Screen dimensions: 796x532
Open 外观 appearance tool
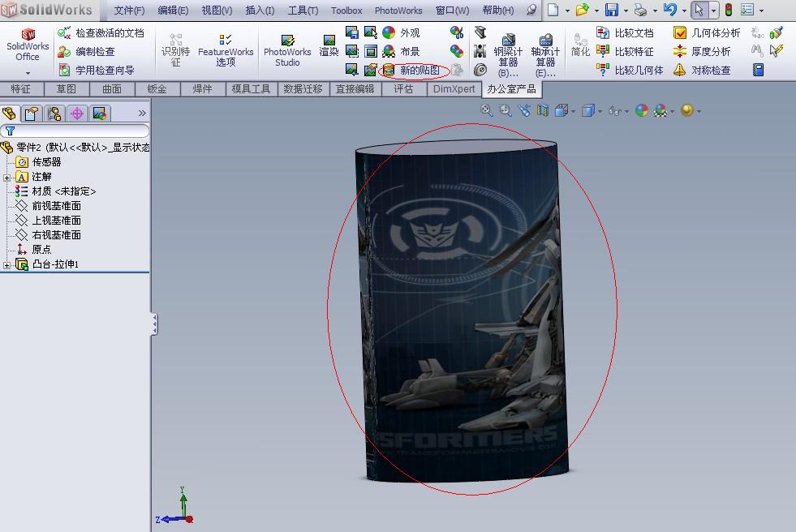(402, 33)
